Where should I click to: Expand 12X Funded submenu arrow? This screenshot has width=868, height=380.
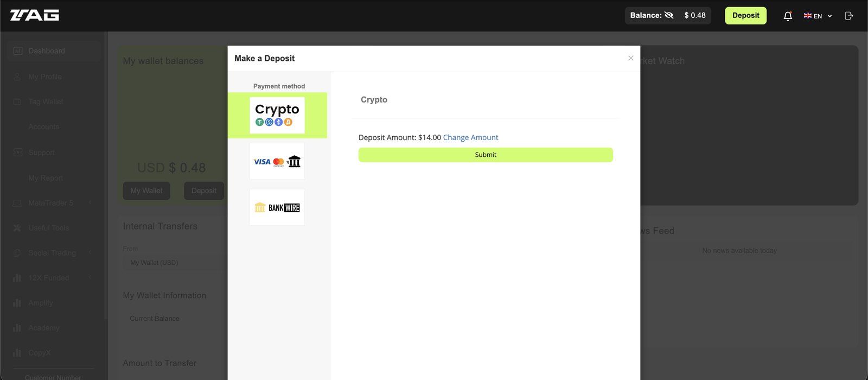pyautogui.click(x=90, y=277)
